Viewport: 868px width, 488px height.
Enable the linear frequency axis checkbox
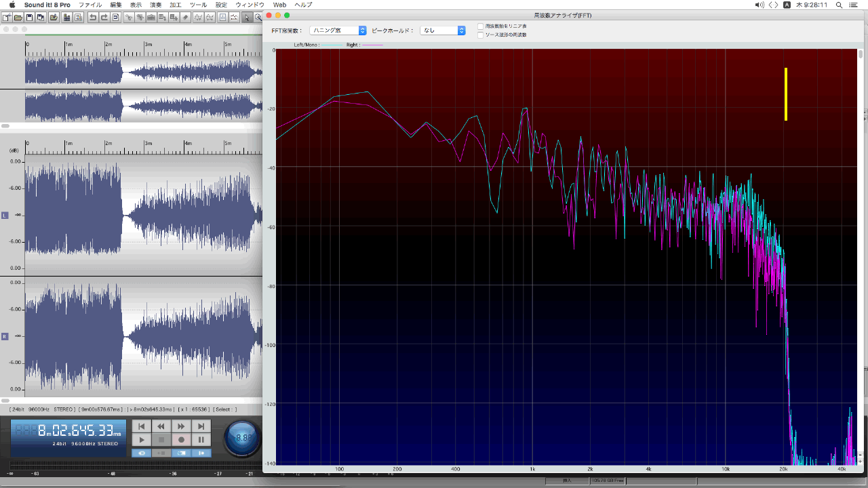click(480, 26)
